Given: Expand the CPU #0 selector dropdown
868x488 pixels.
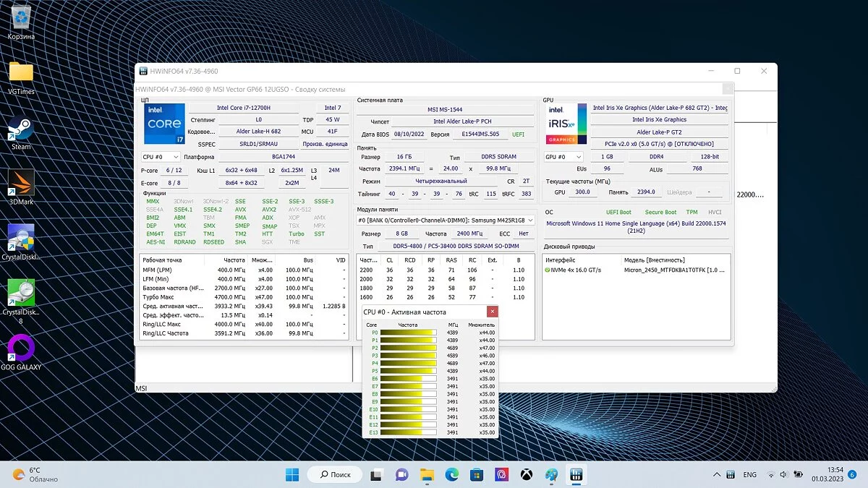Looking at the screenshot, I should pos(161,157).
